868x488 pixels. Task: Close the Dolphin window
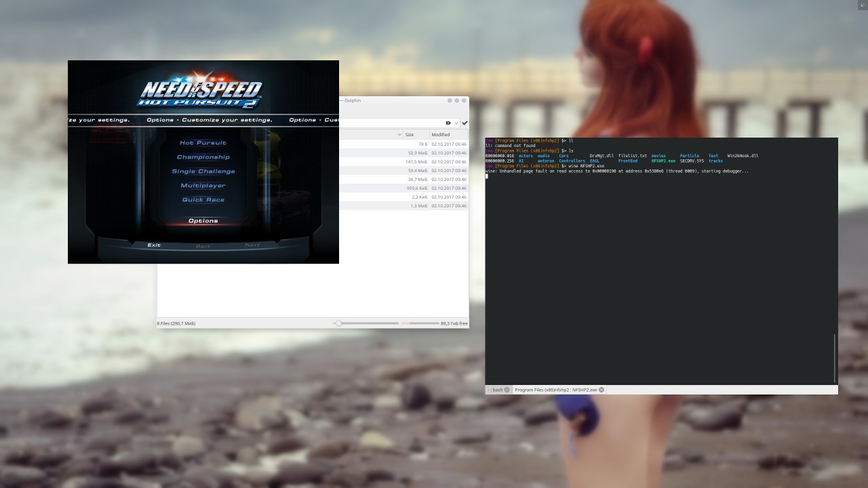tap(465, 100)
